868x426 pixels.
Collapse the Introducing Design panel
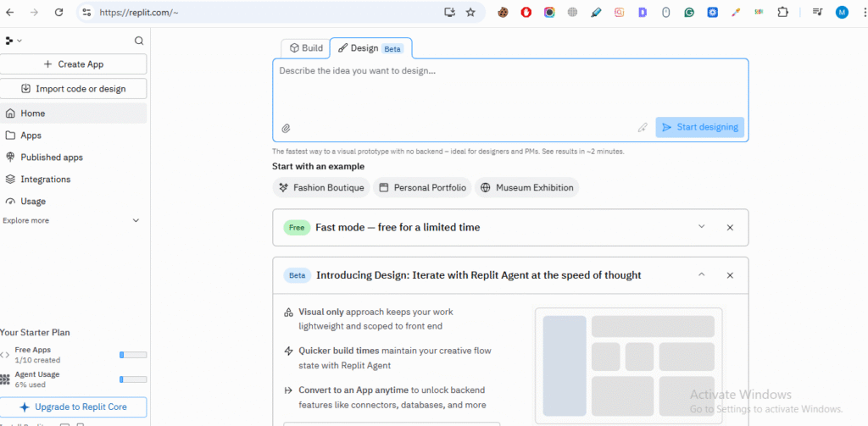701,275
